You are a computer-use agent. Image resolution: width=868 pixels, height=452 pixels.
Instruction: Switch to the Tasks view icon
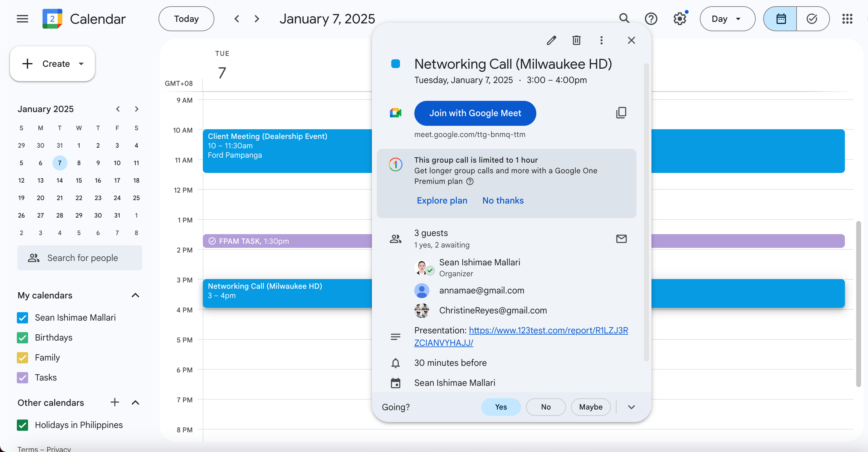(x=812, y=18)
